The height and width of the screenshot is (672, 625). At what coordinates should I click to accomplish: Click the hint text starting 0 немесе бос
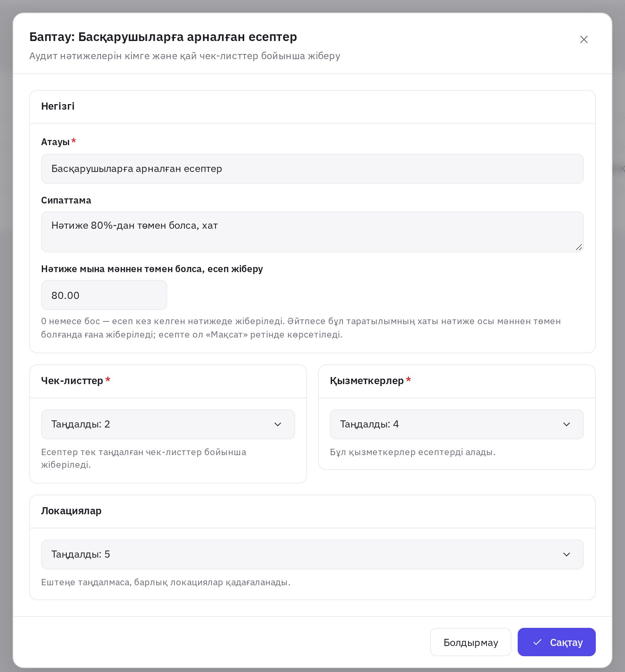301,328
